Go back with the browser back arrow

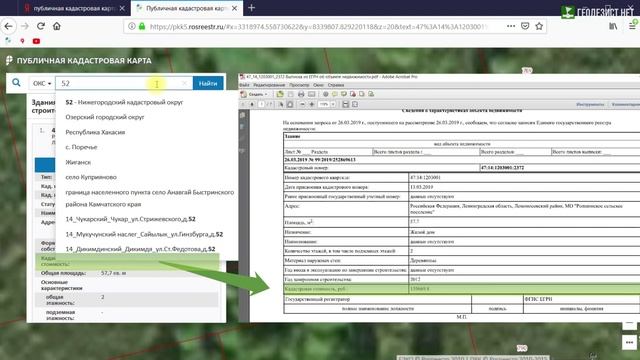(9, 27)
